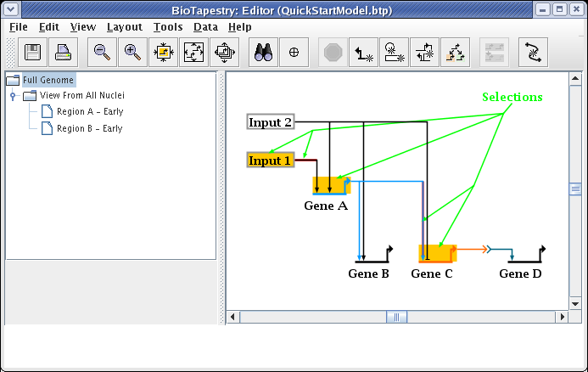Collapse the View From All Nuclei node
Screen dimensions: 588x372
point(13,96)
